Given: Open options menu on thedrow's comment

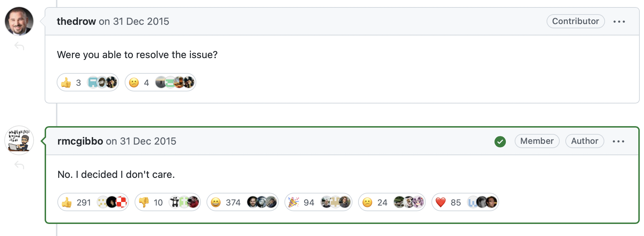Looking at the screenshot, I should pyautogui.click(x=619, y=22).
